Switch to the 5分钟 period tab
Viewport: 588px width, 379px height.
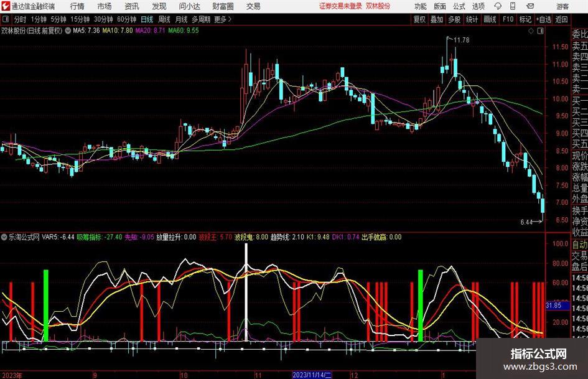[x=58, y=19]
